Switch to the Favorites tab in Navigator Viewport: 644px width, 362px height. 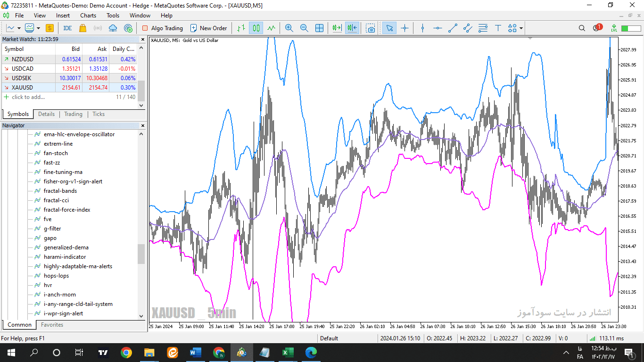point(52,325)
